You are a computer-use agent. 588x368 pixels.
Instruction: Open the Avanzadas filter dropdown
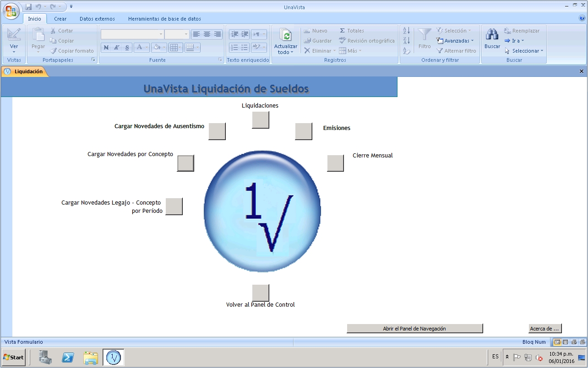pyautogui.click(x=456, y=41)
